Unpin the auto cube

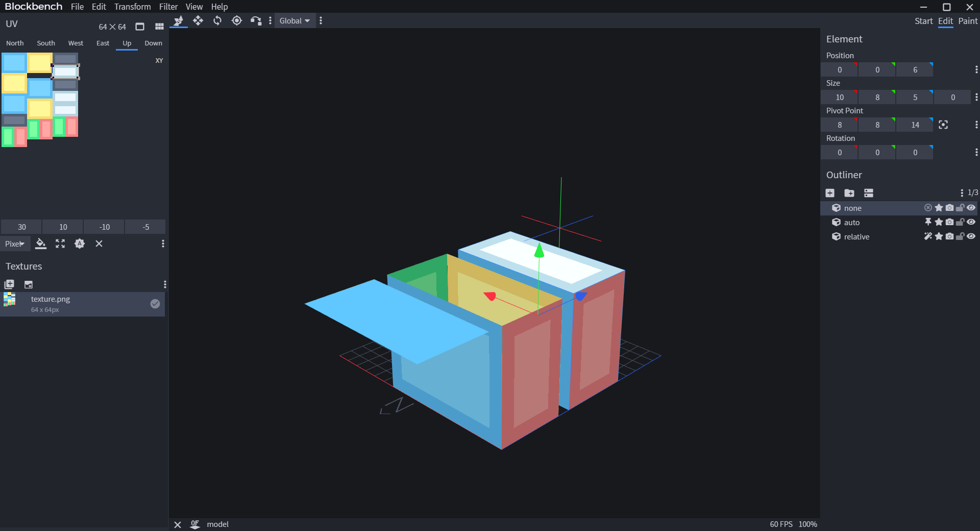coord(928,222)
